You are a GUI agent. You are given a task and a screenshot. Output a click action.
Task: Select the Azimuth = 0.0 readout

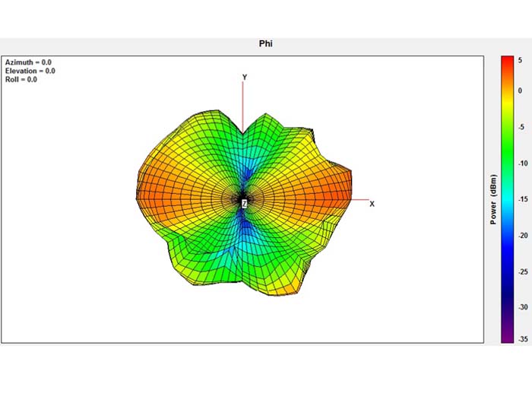(29, 62)
